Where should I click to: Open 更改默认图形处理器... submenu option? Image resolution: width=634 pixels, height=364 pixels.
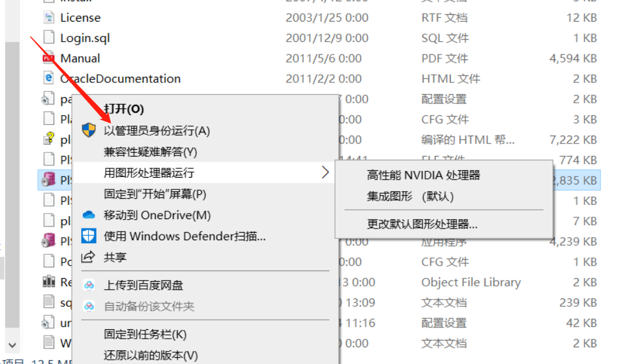[422, 223]
